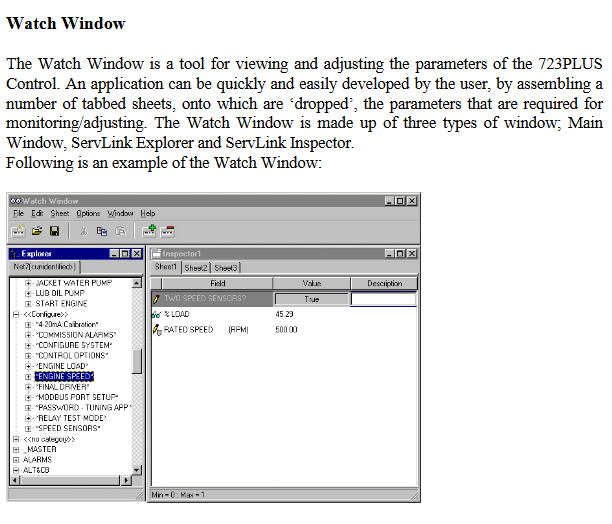The height and width of the screenshot is (524, 612).
Task: Click the pencil icon beside TWO SPEED SENSORS?
Action: tap(157, 299)
